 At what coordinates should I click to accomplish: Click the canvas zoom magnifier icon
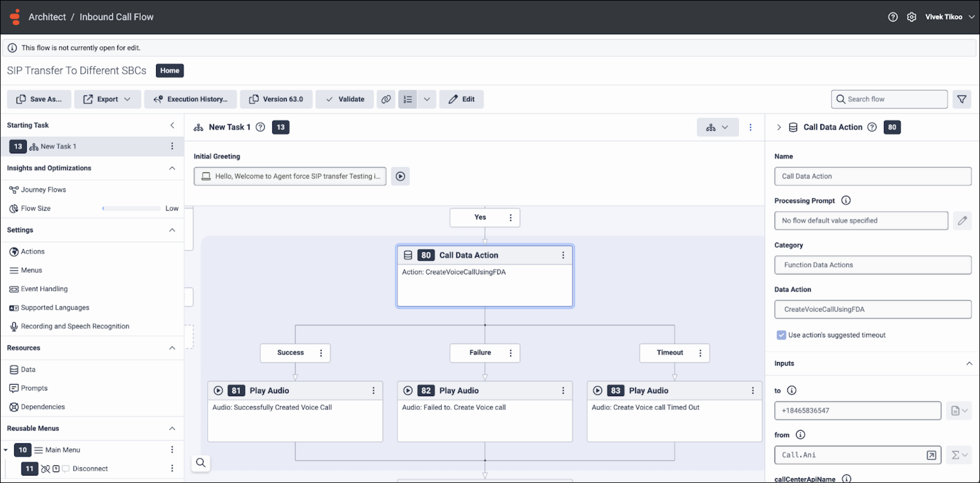click(x=201, y=463)
